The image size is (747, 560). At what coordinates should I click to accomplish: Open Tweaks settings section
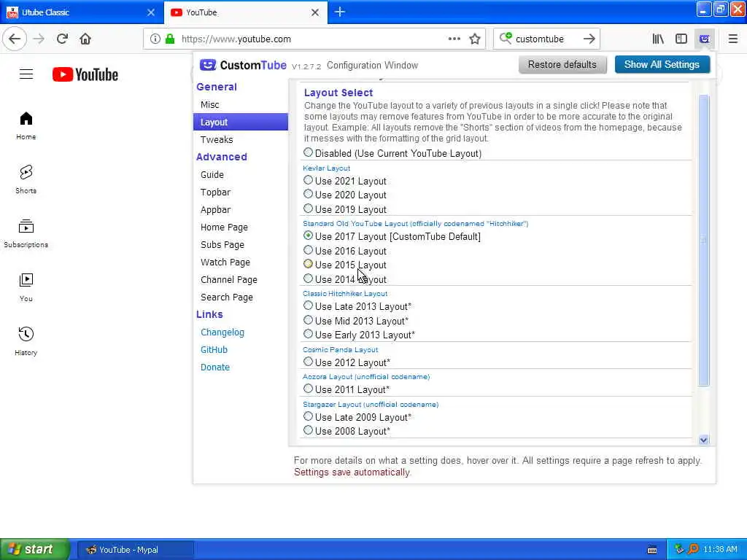click(241, 139)
